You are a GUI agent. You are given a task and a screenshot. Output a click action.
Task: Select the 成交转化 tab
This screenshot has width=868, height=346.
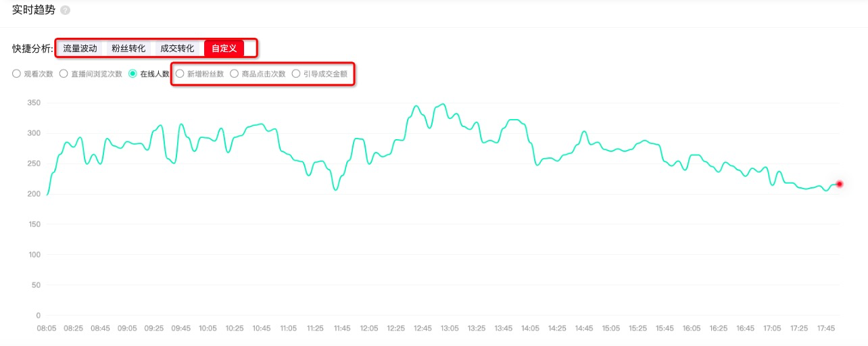[177, 49]
